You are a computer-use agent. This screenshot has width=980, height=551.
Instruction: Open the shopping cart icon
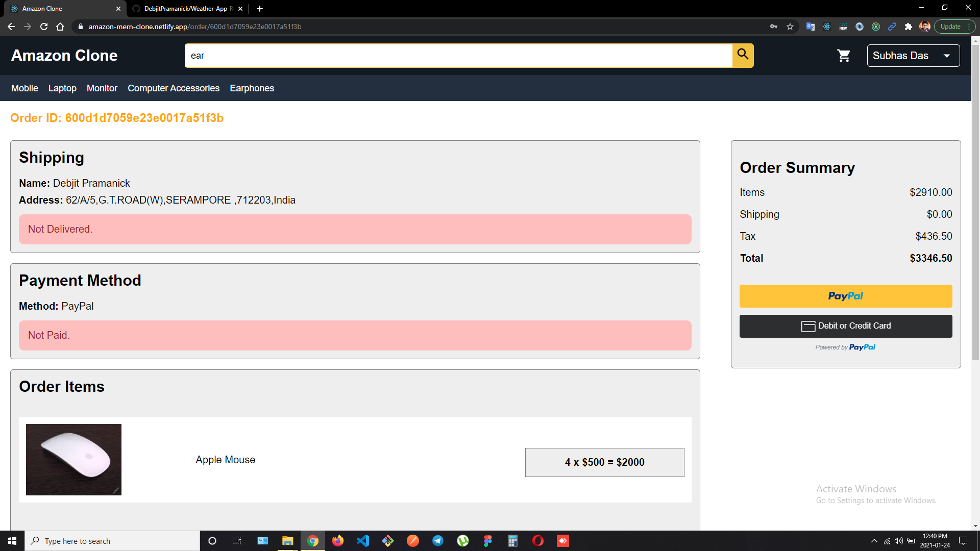844,56
